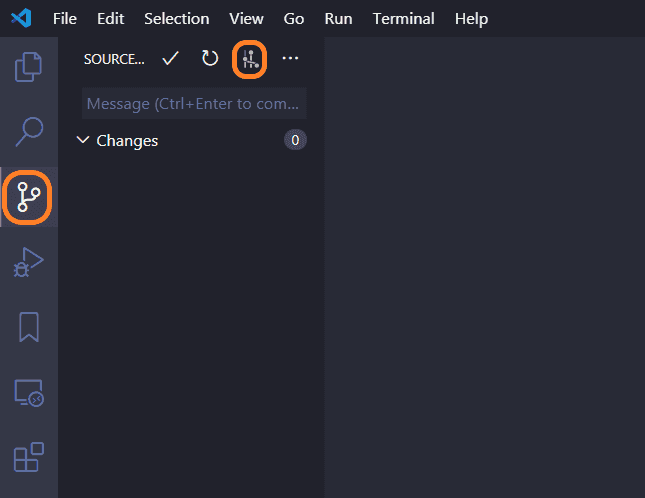Open the Extensions view icon
The height and width of the screenshot is (498, 645).
[28, 457]
